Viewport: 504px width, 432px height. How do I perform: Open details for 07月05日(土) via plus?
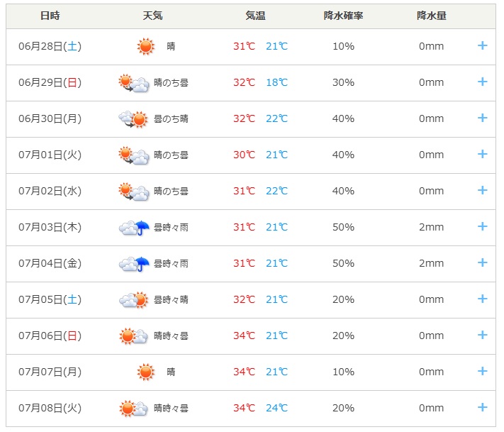pos(482,299)
